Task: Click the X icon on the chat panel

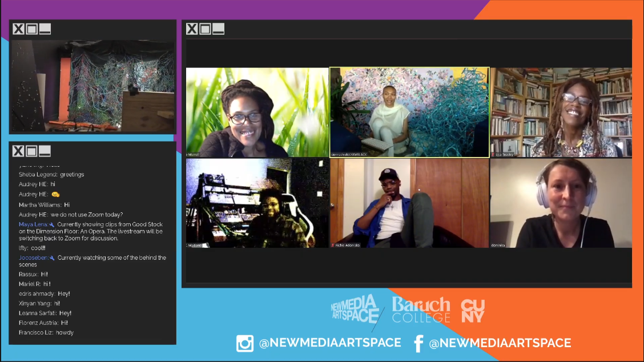Action: click(18, 151)
